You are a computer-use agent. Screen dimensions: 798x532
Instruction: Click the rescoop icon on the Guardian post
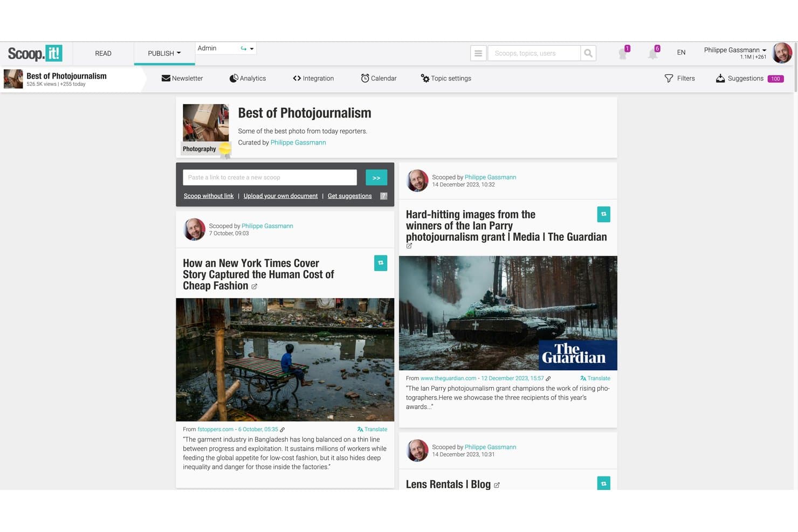point(604,215)
